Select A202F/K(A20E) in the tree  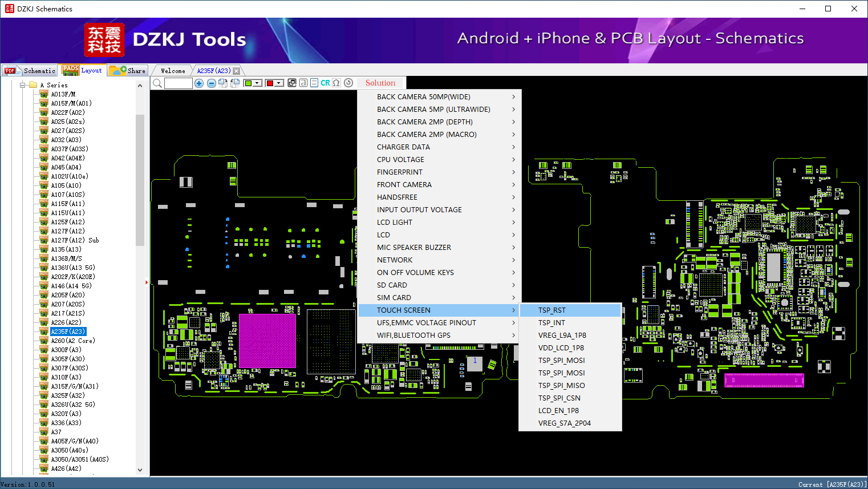(73, 277)
